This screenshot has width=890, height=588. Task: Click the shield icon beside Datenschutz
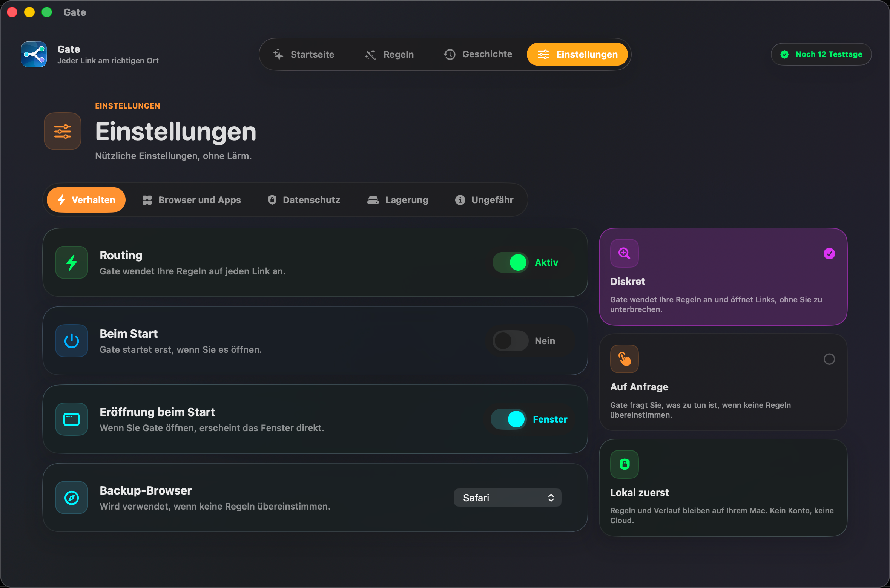click(272, 200)
